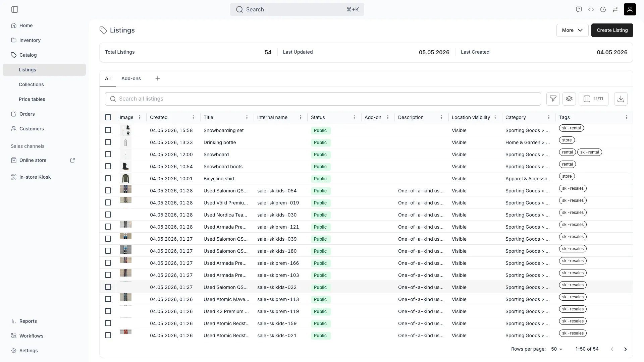644x362 pixels.
Task: Click Apparel & Accesso... category cell
Action: click(x=528, y=179)
